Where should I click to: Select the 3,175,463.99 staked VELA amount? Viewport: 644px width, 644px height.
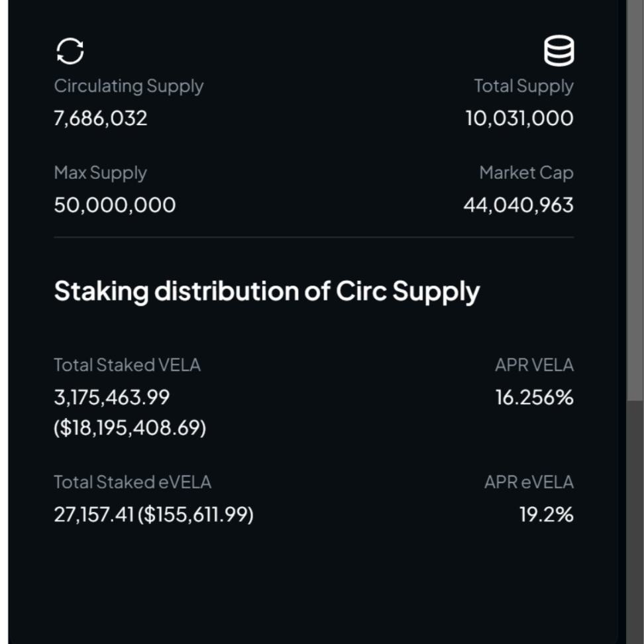click(112, 398)
